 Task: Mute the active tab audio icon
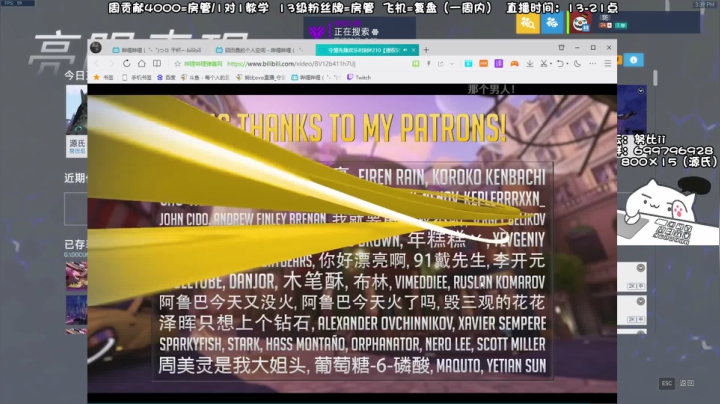[405, 50]
